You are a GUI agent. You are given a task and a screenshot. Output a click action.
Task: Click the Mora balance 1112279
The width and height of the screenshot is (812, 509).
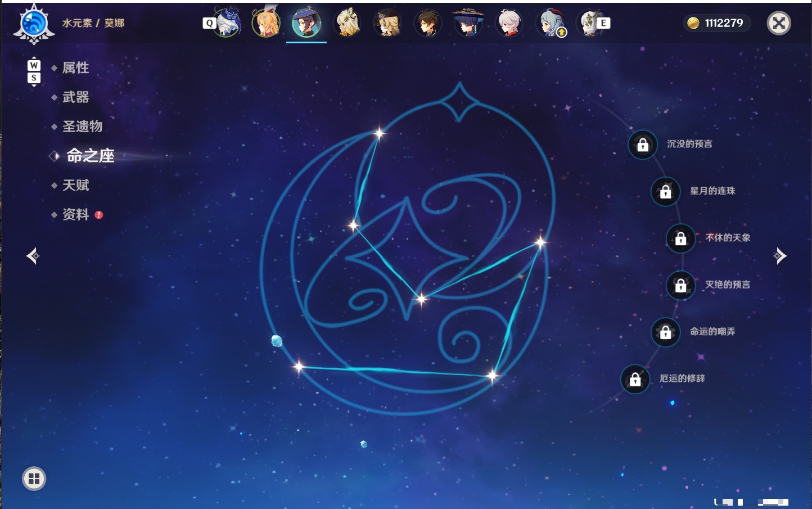point(724,23)
